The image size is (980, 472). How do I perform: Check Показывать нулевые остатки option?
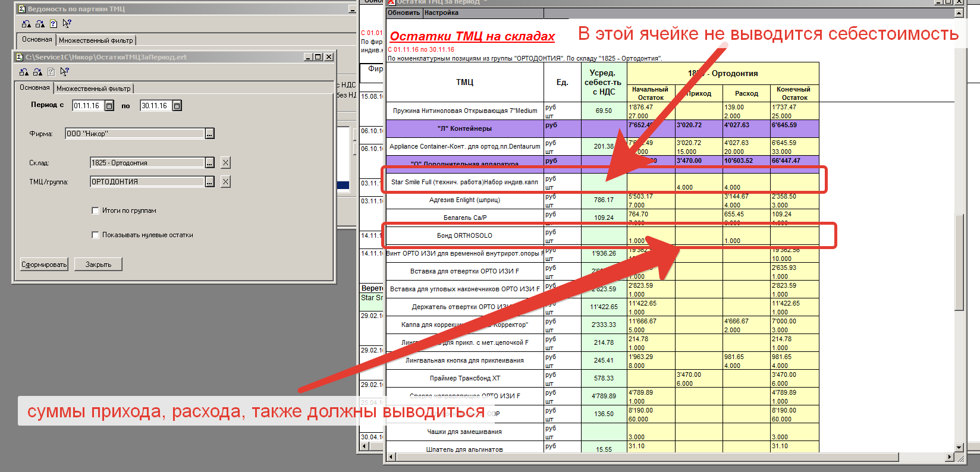point(95,235)
